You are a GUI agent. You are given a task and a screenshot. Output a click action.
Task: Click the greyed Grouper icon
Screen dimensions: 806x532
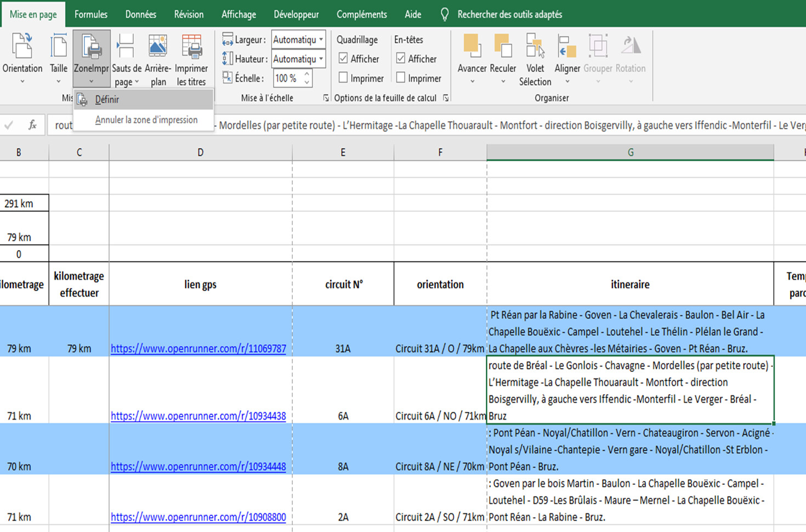[598, 46]
